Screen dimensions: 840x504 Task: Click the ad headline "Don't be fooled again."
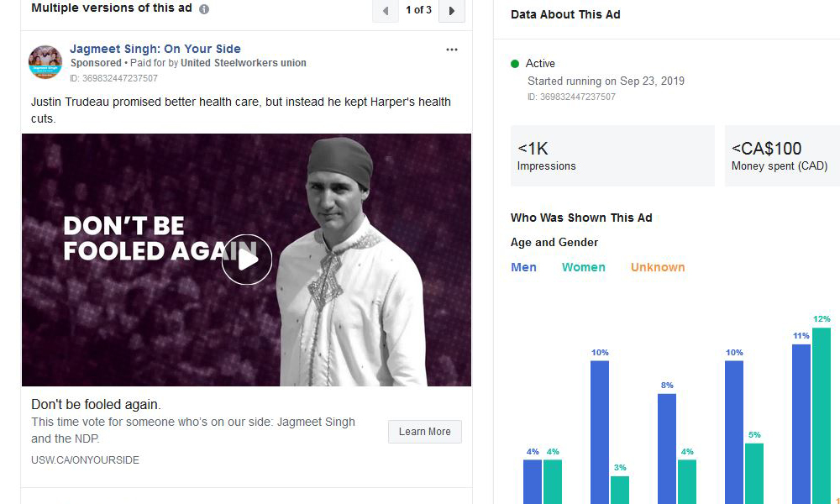(96, 404)
